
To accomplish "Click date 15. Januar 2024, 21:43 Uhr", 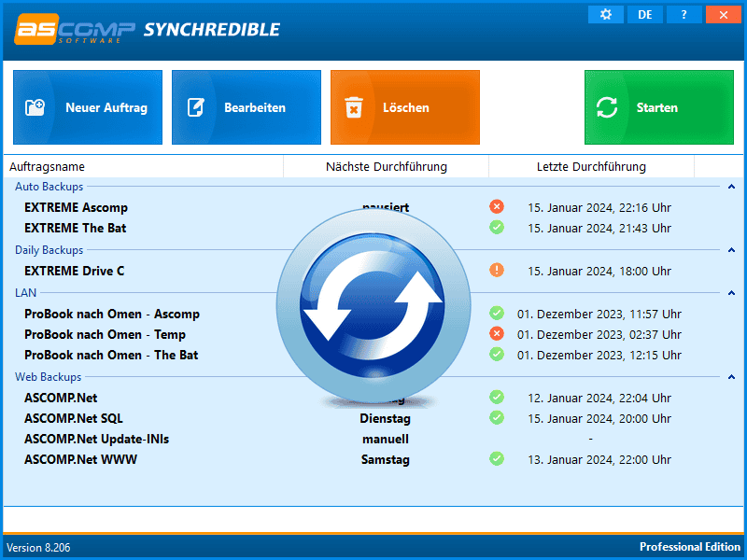I will [x=599, y=229].
